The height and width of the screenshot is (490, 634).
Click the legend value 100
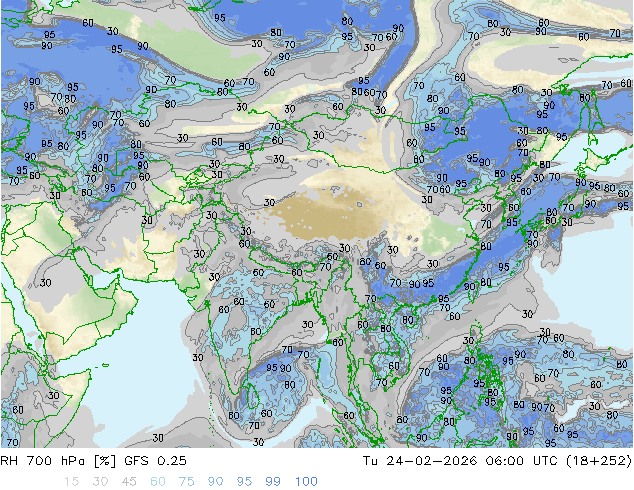coord(306,482)
